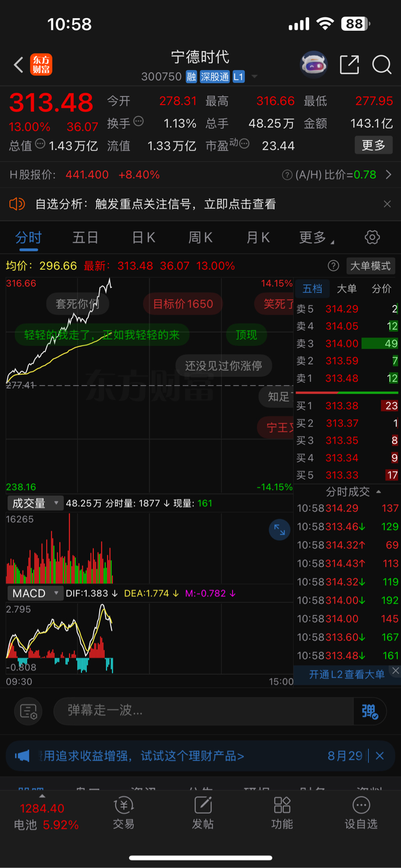Tap the L1 level badge
Screen dimensions: 401x868
pos(239,77)
